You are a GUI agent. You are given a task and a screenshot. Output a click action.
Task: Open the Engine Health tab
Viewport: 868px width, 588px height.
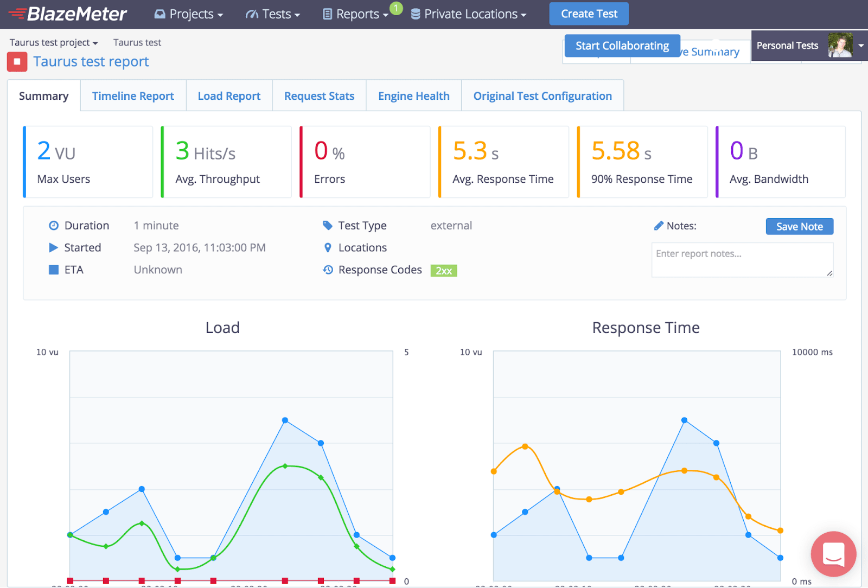tap(413, 95)
